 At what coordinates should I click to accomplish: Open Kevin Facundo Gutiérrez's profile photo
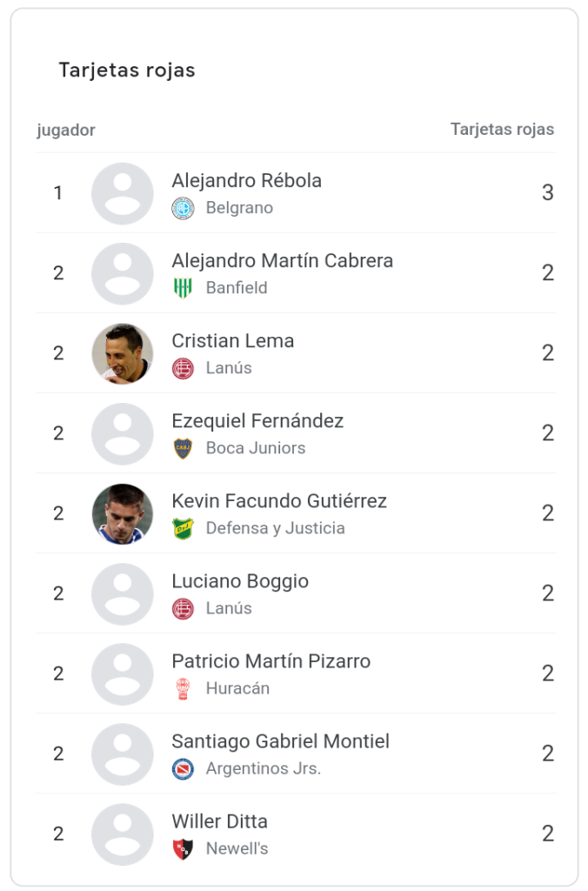pyautogui.click(x=123, y=513)
